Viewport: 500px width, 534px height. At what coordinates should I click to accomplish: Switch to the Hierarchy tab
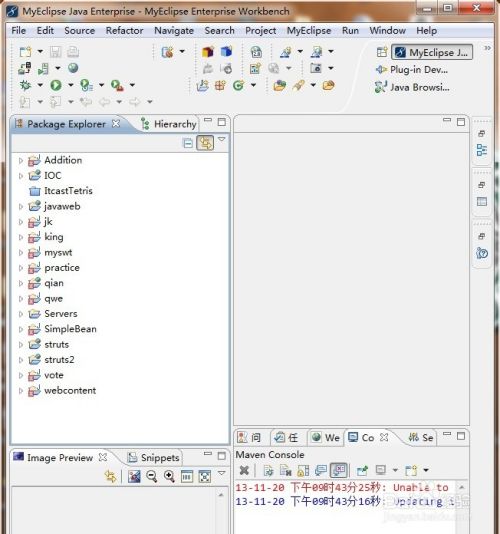point(169,124)
